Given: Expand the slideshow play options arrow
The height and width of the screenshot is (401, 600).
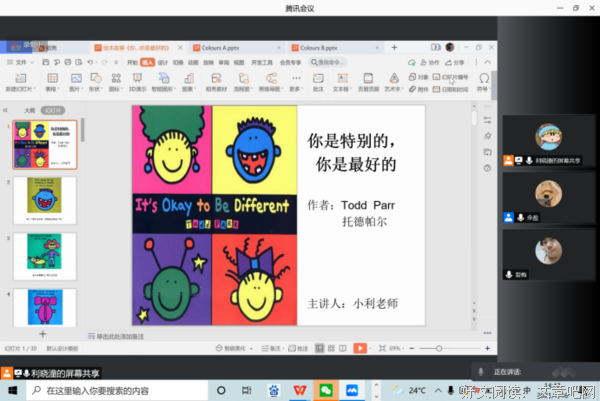Looking at the screenshot, I should tap(370, 349).
